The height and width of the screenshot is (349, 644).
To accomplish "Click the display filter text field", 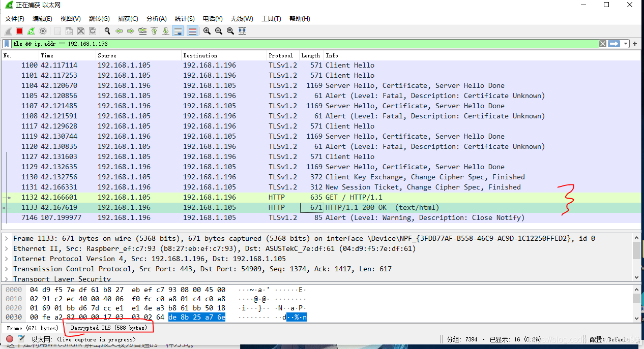I will [305, 44].
